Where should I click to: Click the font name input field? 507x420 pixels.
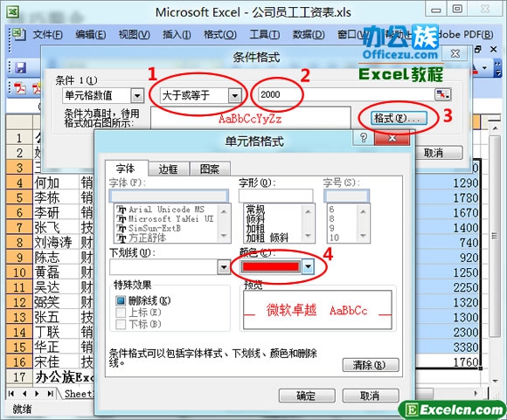tap(169, 196)
